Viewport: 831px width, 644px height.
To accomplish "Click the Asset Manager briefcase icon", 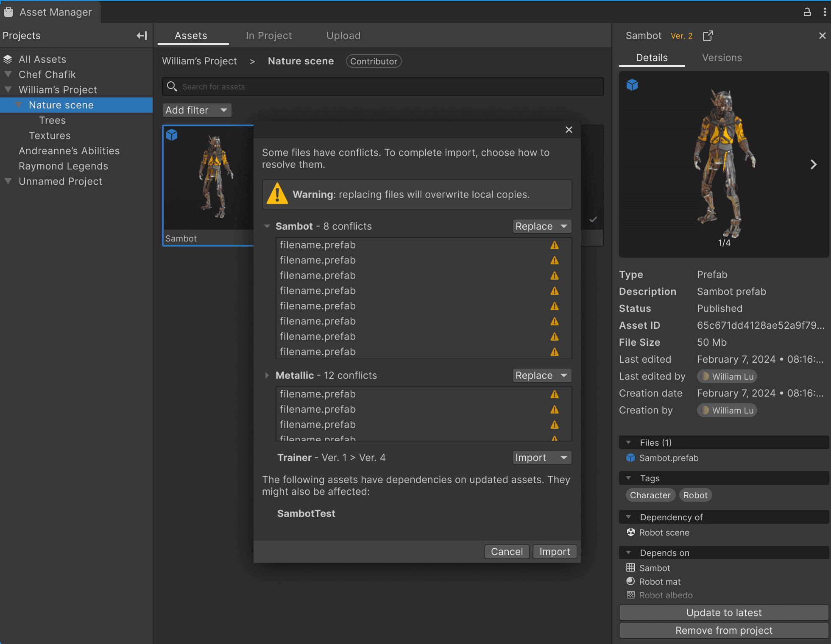I will 8,11.
